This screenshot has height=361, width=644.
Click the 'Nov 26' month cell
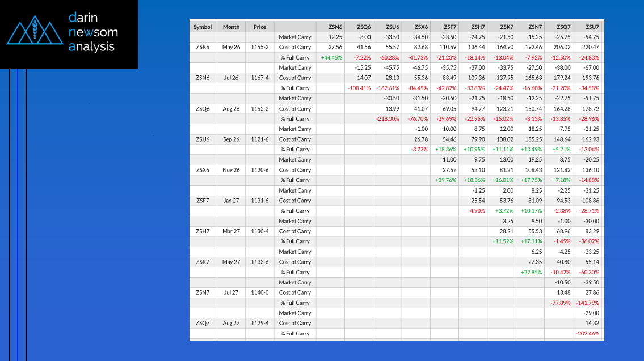pos(231,170)
